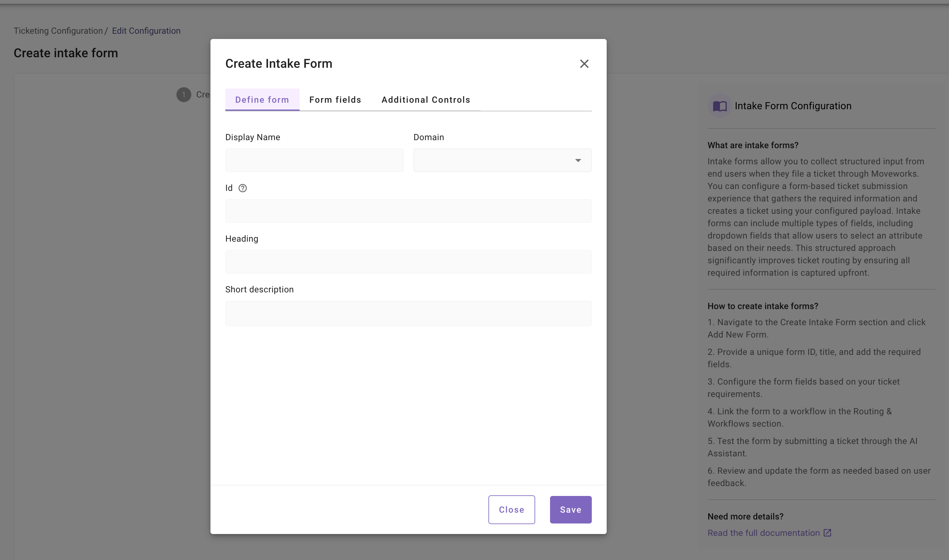The image size is (949, 560).
Task: Click the Short description text field
Action: [x=408, y=313]
